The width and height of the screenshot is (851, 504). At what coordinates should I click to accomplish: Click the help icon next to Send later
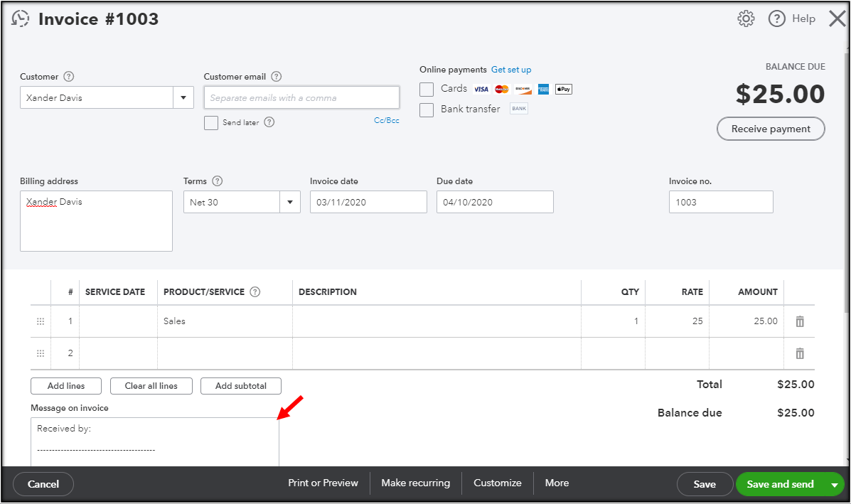pos(269,122)
